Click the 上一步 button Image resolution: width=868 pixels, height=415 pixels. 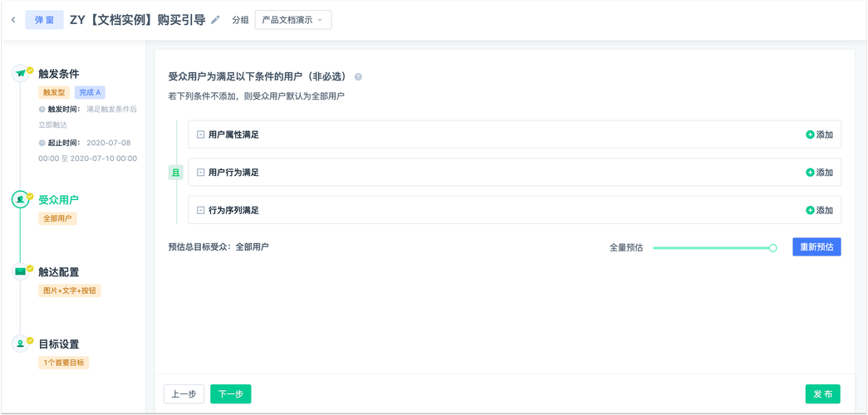pos(184,394)
